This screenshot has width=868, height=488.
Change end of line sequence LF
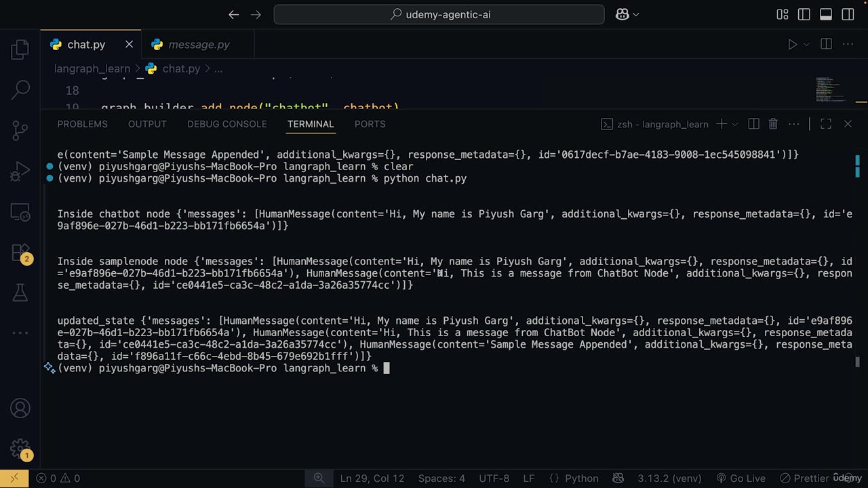click(x=529, y=478)
